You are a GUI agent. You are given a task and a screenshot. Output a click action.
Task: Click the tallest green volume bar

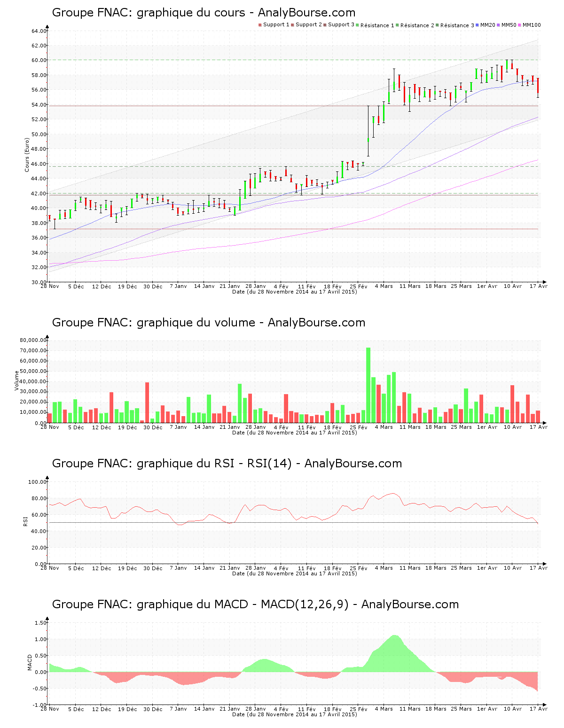click(x=368, y=385)
